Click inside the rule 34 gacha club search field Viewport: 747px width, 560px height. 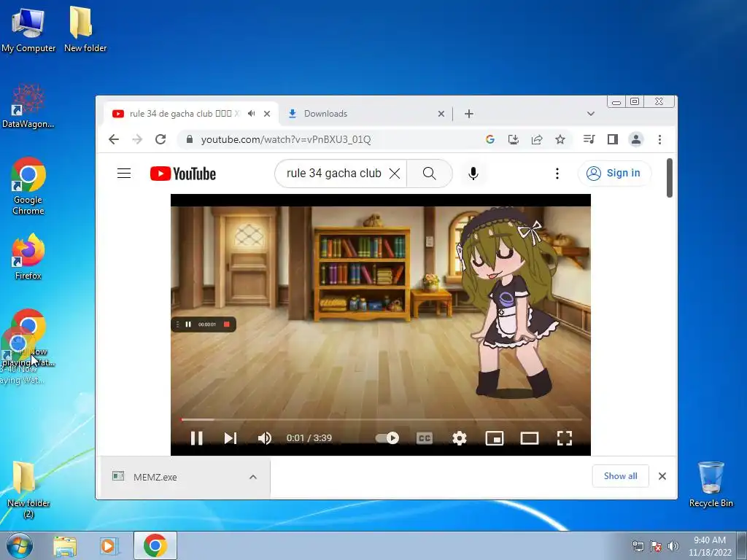[333, 174]
